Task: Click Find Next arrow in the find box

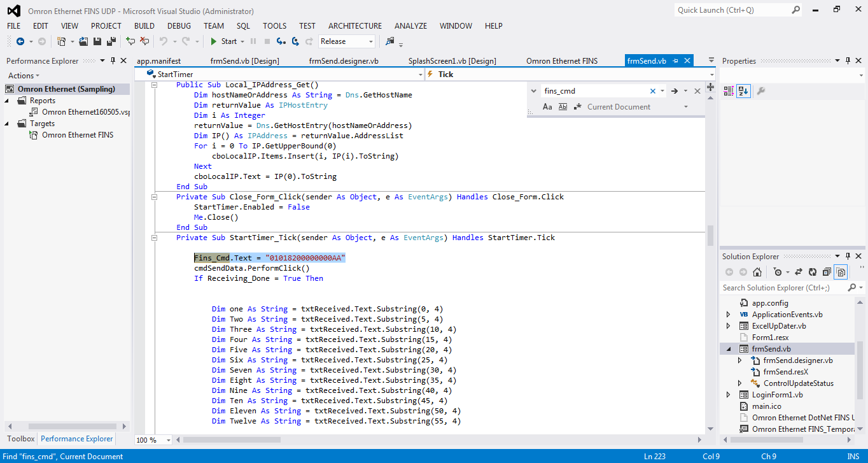Action: (675, 91)
